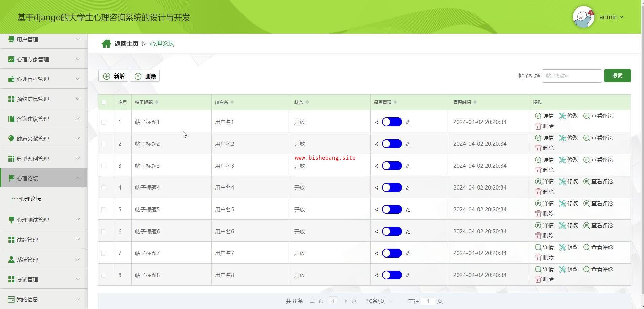Open the admin user dropdown

click(x=611, y=17)
